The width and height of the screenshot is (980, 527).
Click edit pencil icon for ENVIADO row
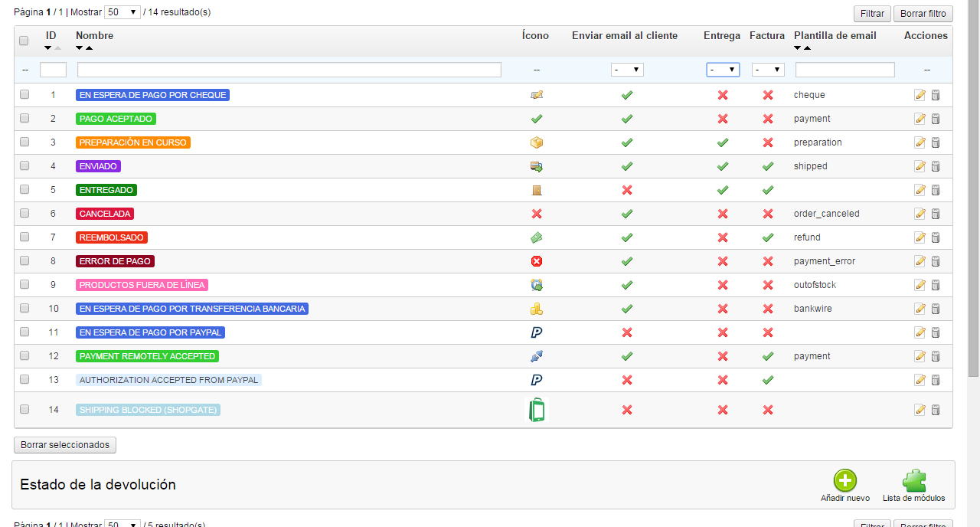click(x=920, y=166)
